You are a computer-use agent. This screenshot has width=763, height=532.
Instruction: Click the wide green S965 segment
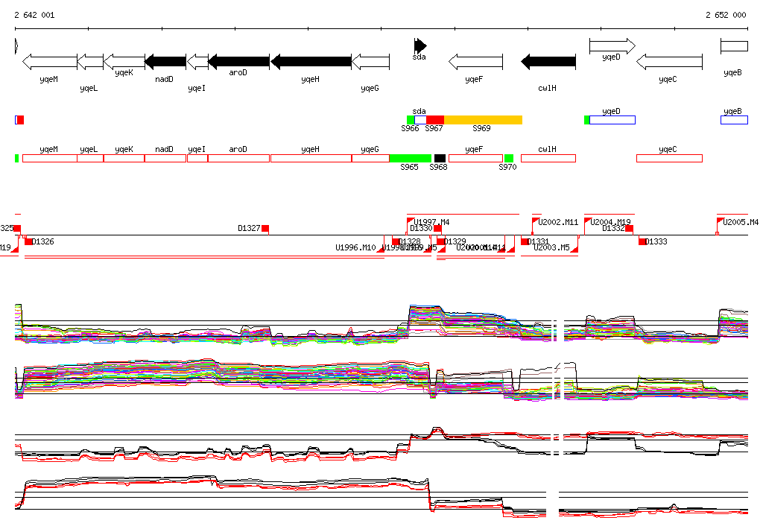point(411,158)
